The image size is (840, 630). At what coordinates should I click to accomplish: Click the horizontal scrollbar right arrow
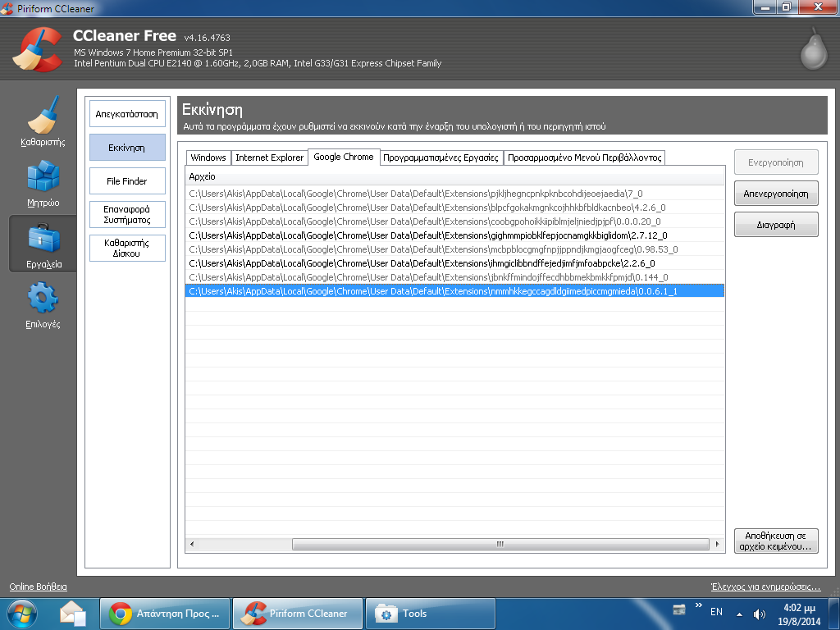click(x=717, y=545)
